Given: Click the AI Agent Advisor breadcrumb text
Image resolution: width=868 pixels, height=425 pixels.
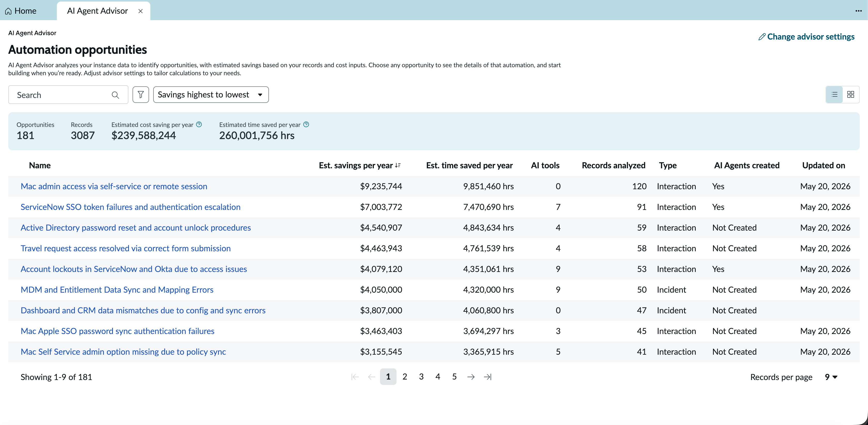Looking at the screenshot, I should 32,33.
